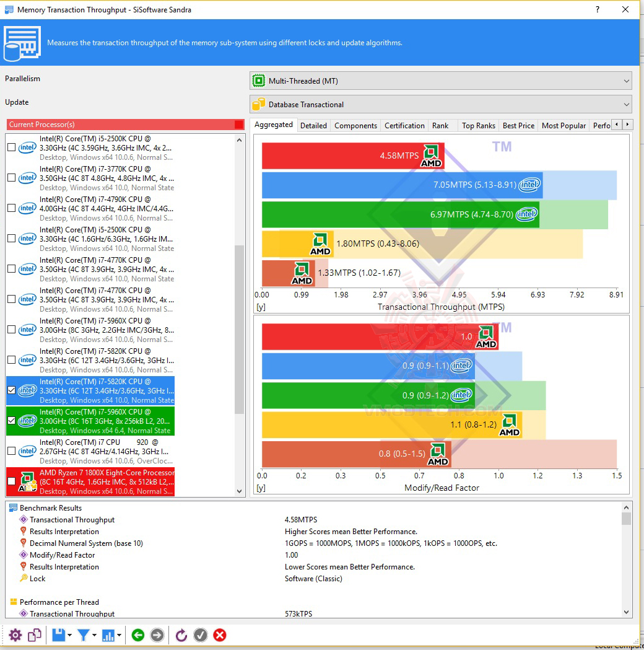644x650 pixels.
Task: Check the first Core i5-2500K 3.59GHz processor checkbox
Action: (x=12, y=147)
